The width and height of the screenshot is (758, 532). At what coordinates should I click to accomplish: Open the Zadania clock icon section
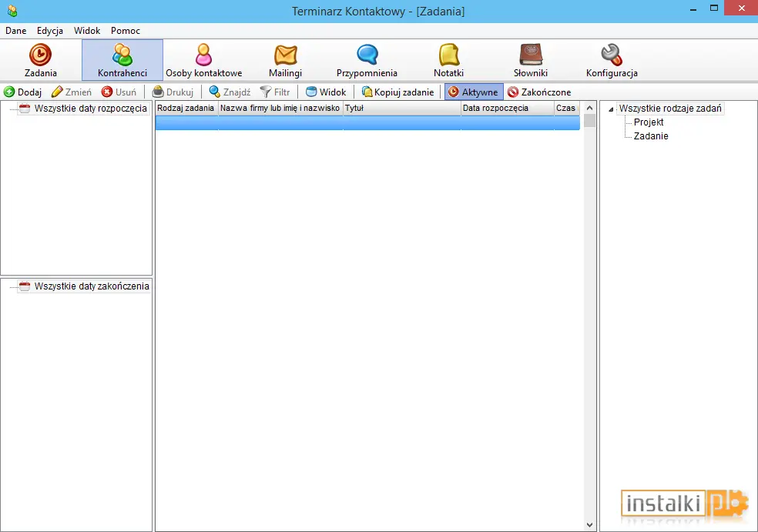pos(41,60)
